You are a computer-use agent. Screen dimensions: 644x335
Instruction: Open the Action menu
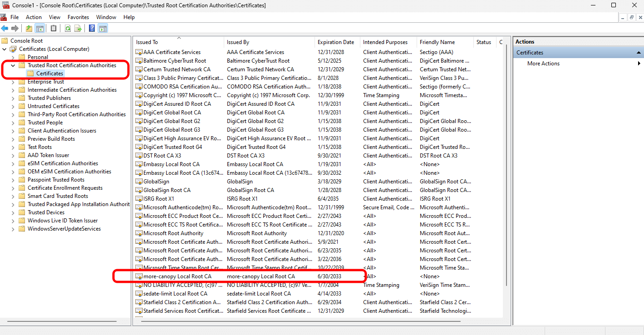pyautogui.click(x=34, y=17)
